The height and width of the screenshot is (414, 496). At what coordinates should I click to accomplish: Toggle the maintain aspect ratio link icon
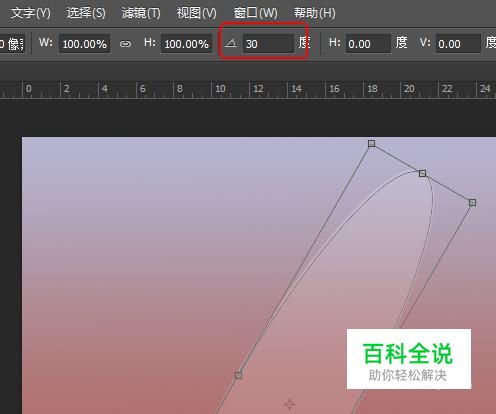(x=125, y=44)
